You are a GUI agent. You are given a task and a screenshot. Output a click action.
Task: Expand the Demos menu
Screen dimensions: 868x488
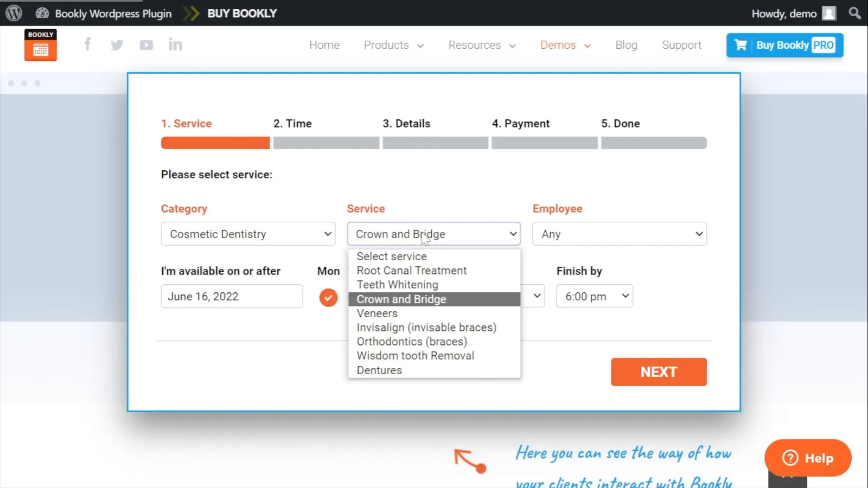tap(565, 45)
